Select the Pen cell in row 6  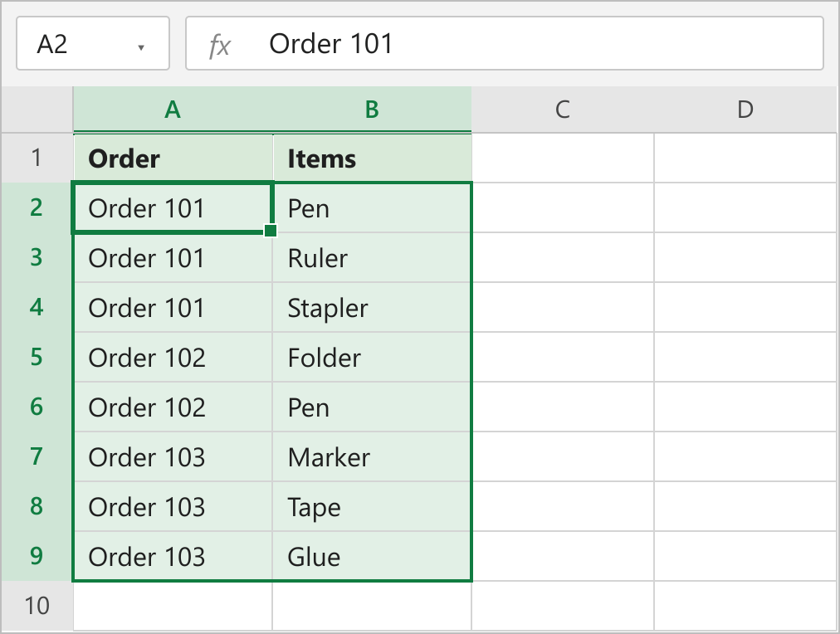[x=372, y=407]
